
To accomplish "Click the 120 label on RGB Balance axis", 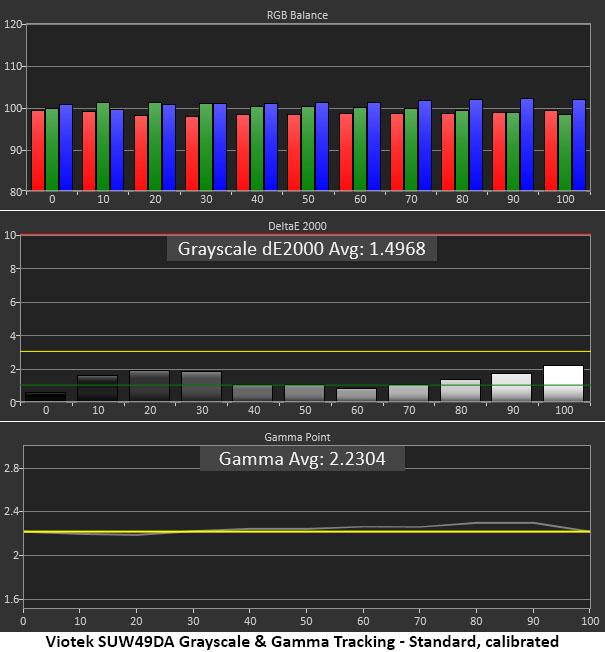I will (x=12, y=24).
